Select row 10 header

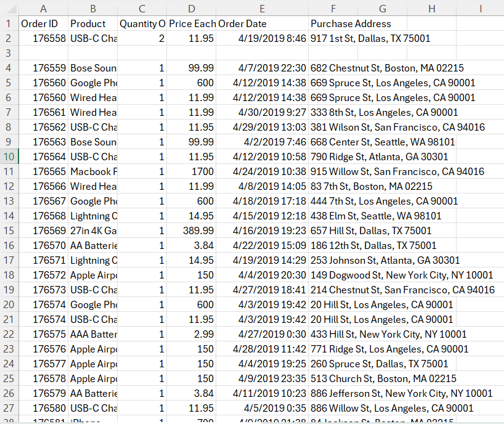click(9, 157)
